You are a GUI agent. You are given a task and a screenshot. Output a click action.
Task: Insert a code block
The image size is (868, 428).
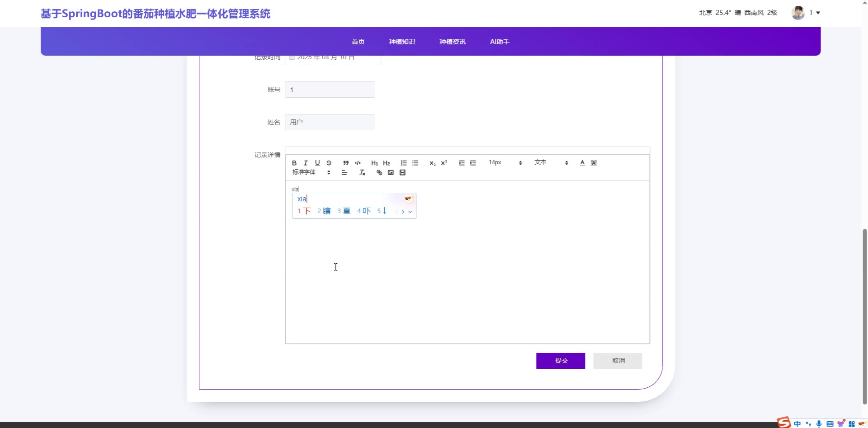pos(358,163)
